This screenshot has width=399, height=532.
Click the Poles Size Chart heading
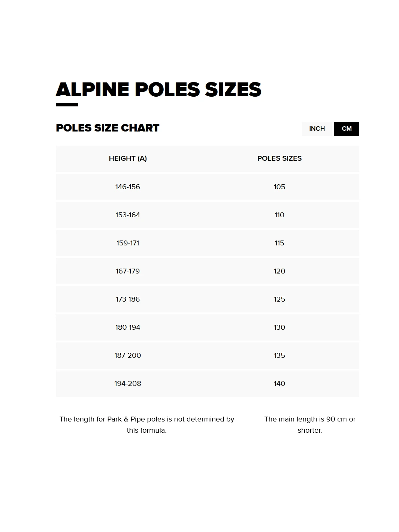108,128
